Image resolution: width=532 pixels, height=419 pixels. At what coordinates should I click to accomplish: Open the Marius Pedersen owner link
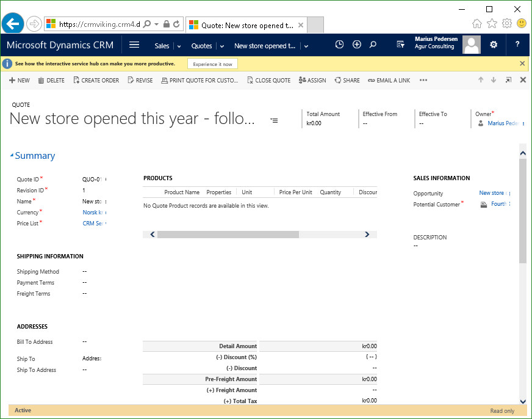[x=503, y=123]
